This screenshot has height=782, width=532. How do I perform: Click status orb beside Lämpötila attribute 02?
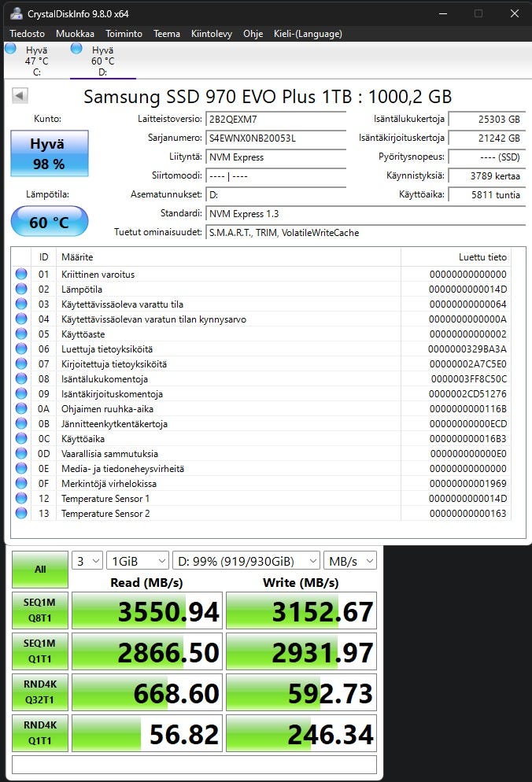(x=21, y=289)
